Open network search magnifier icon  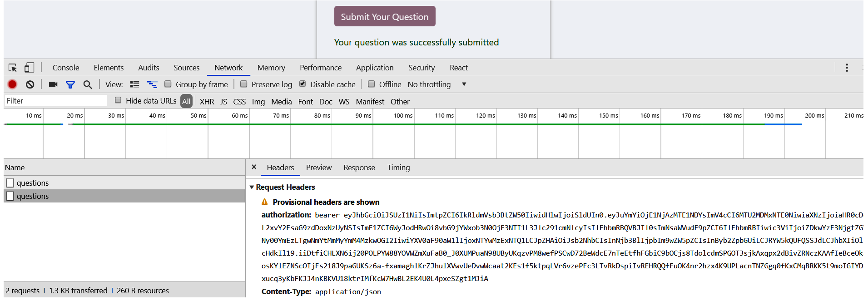[88, 84]
